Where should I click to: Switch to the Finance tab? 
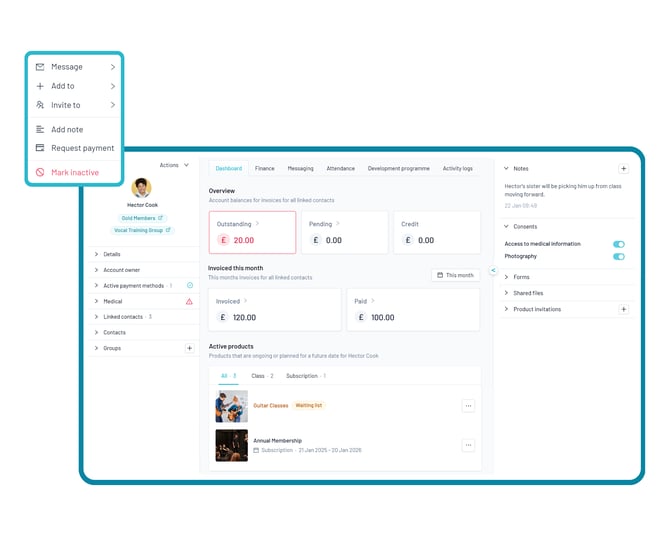pyautogui.click(x=264, y=169)
